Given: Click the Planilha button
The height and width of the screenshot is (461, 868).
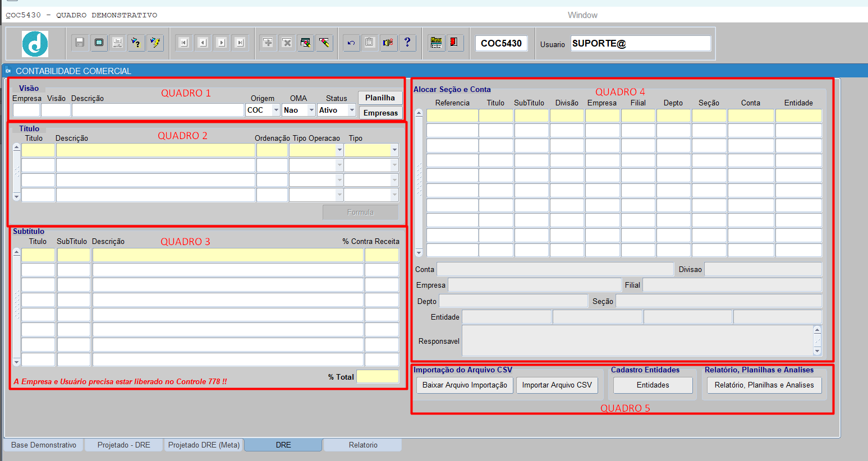Looking at the screenshot, I should tap(380, 98).
